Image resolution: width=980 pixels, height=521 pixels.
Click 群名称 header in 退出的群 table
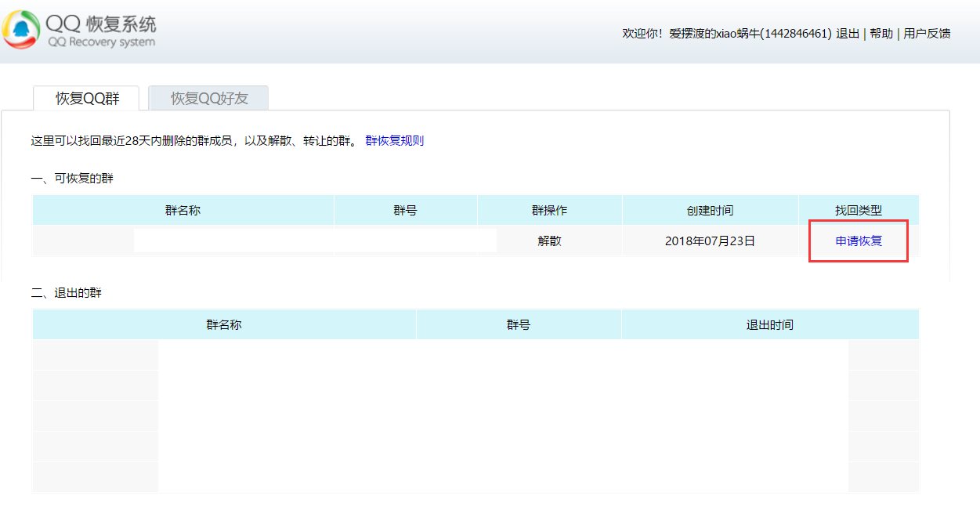[223, 324]
